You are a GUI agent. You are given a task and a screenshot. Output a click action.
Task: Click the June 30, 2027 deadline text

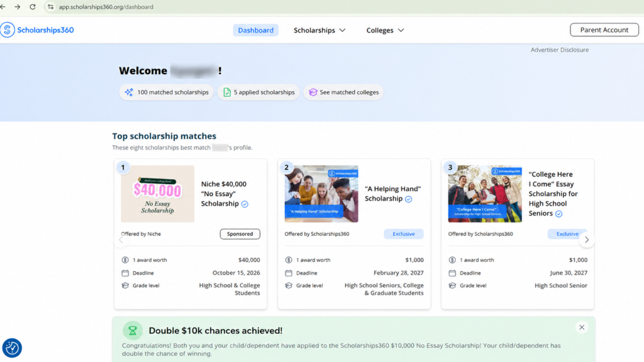click(569, 273)
